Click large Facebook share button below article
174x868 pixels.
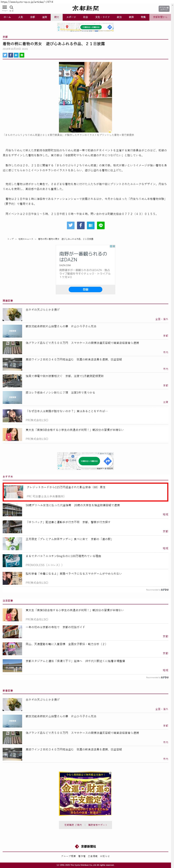(x=81, y=225)
